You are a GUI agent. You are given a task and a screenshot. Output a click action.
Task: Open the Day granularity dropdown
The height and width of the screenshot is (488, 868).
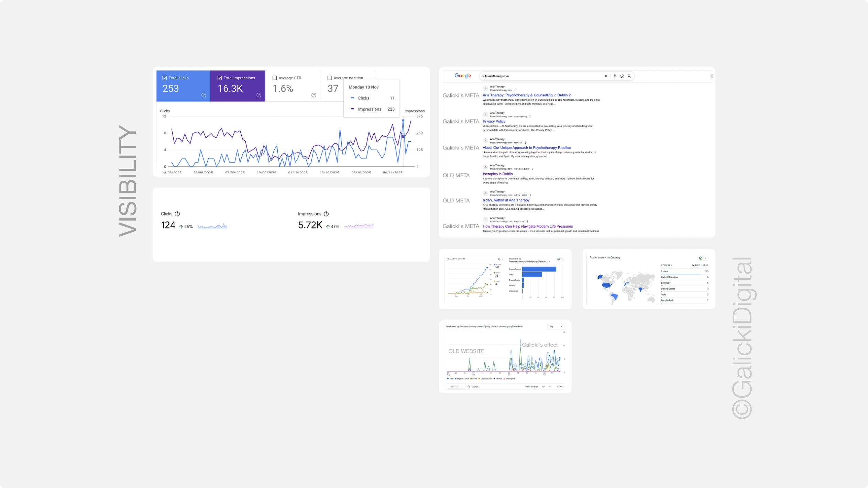click(x=556, y=326)
